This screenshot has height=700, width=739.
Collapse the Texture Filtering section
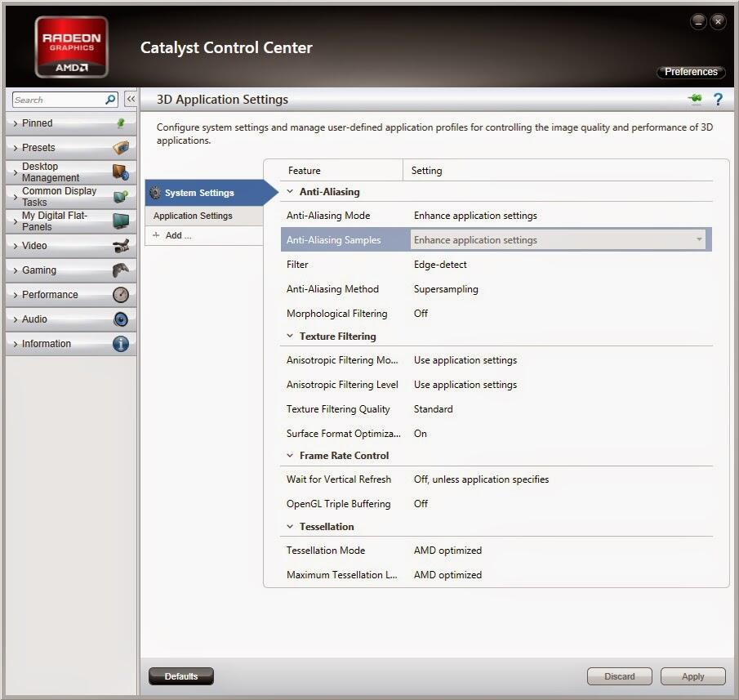tap(290, 337)
